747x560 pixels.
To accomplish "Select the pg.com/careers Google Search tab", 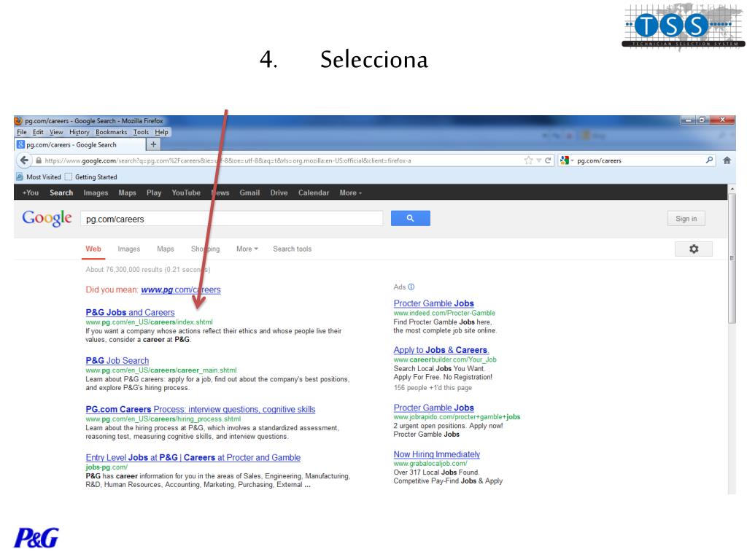I will (x=79, y=144).
